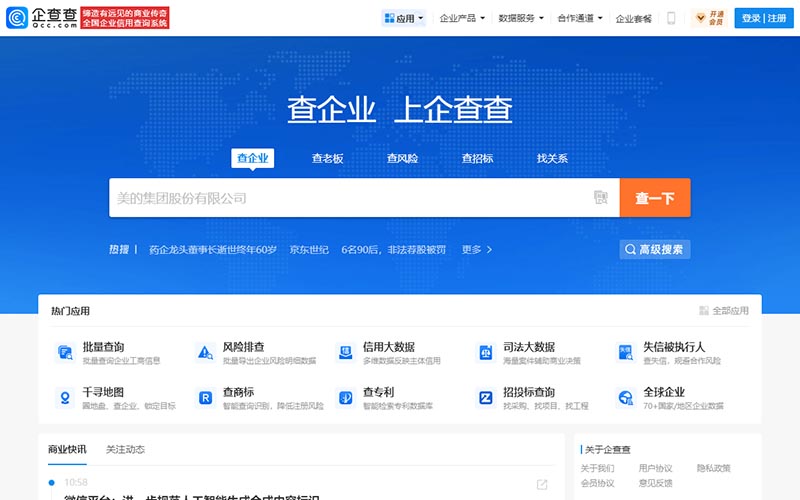Click the 司法大数据 title text
The height and width of the screenshot is (500, 800).
point(529,347)
